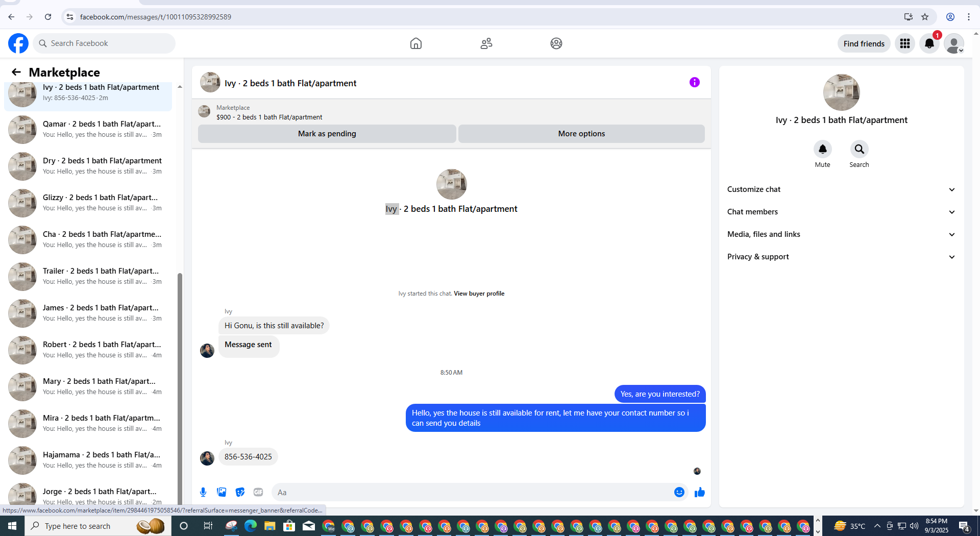Expand the Privacy & support section
The image size is (980, 536).
click(x=841, y=257)
